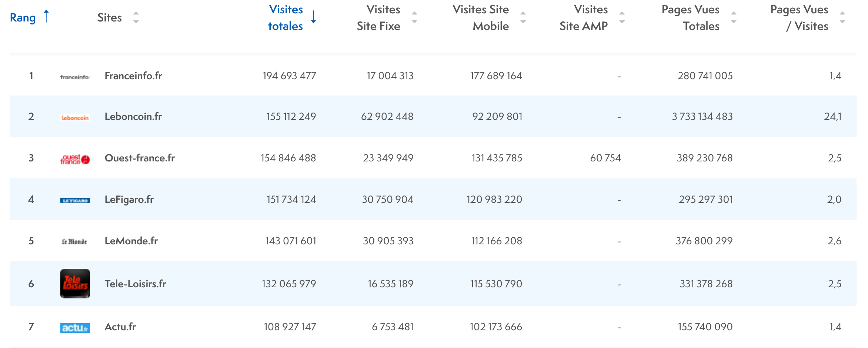
Task: Sort by the Rang column header
Action: [23, 17]
